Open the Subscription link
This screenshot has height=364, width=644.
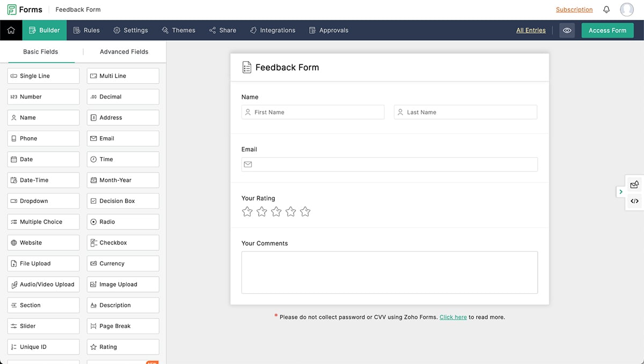pos(574,10)
